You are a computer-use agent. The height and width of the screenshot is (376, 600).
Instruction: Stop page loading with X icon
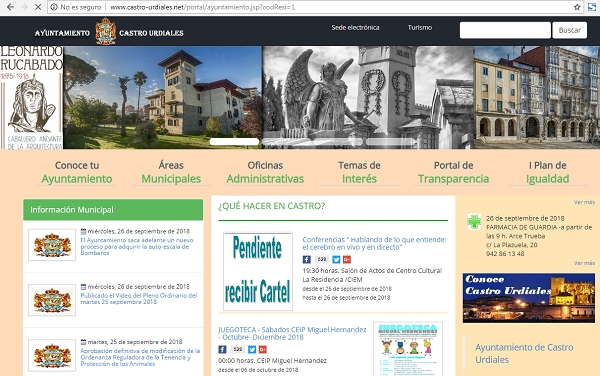[38, 7]
